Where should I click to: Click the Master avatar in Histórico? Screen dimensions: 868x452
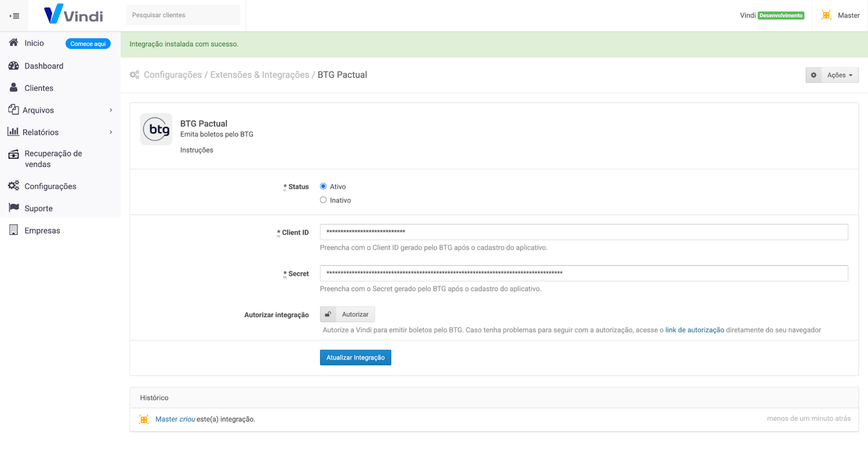tap(144, 419)
